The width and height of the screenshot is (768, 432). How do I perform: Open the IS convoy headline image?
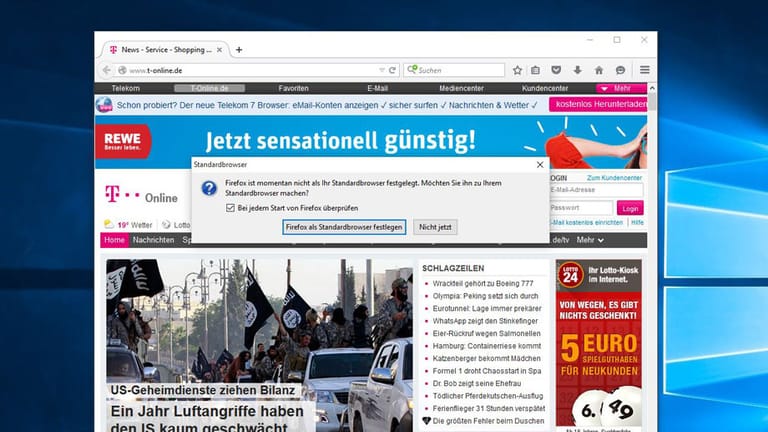pos(260,323)
